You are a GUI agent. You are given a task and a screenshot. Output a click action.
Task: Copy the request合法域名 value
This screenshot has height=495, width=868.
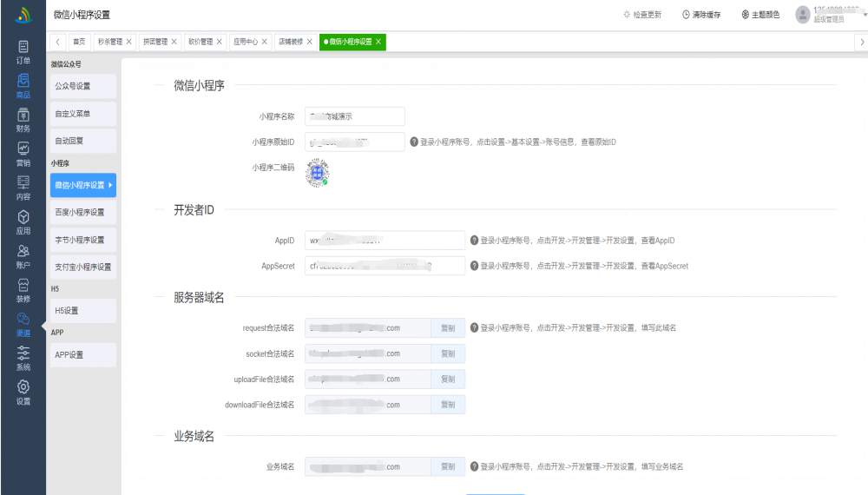point(448,328)
